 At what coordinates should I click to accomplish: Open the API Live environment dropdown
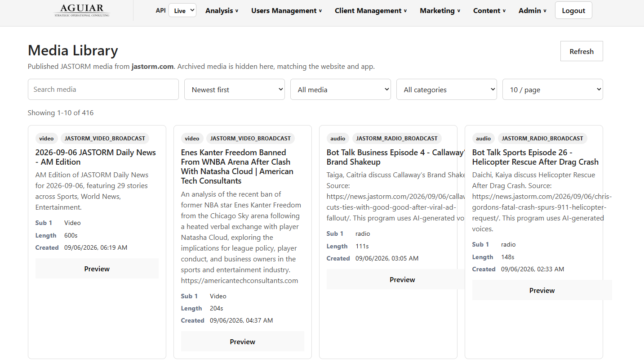point(182,10)
